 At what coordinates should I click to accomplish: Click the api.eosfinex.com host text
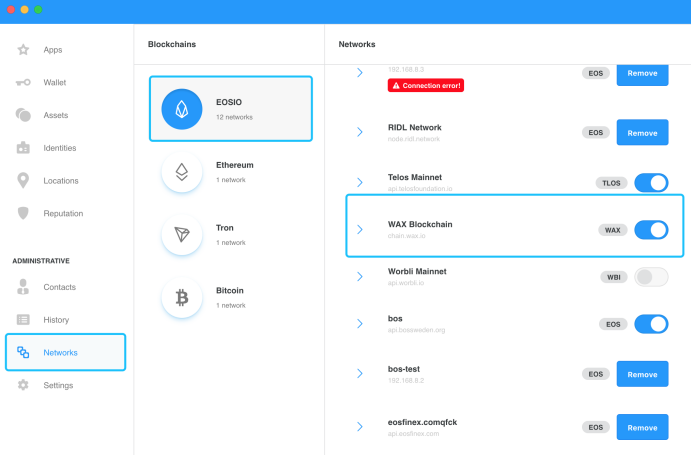point(414,434)
